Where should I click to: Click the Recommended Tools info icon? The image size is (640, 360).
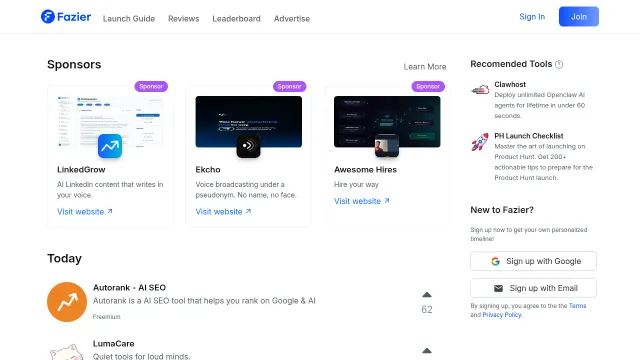tap(559, 64)
